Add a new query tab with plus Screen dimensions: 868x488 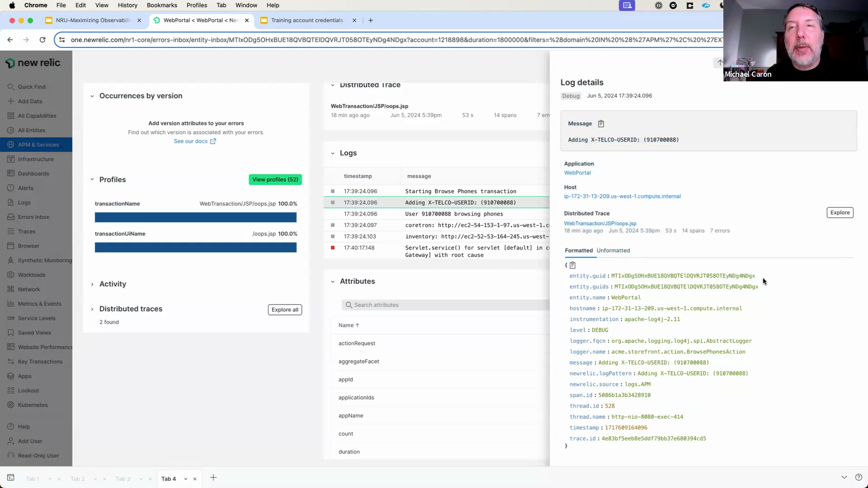point(213,478)
